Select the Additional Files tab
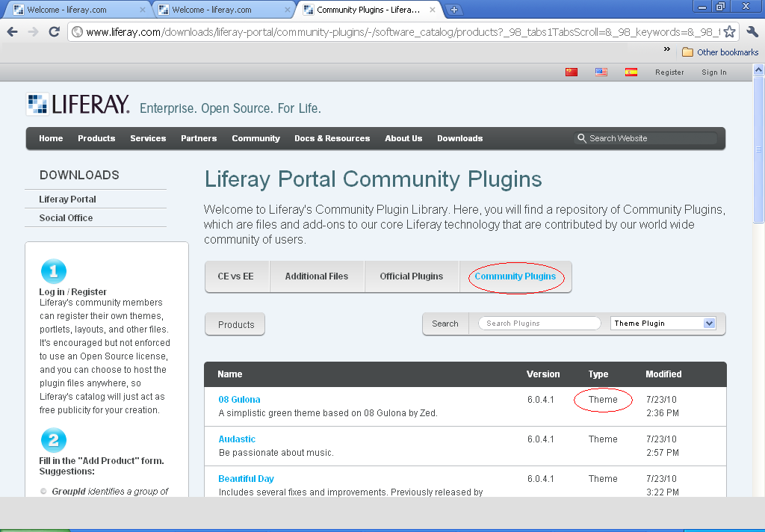Image resolution: width=765 pixels, height=532 pixels. pos(317,276)
